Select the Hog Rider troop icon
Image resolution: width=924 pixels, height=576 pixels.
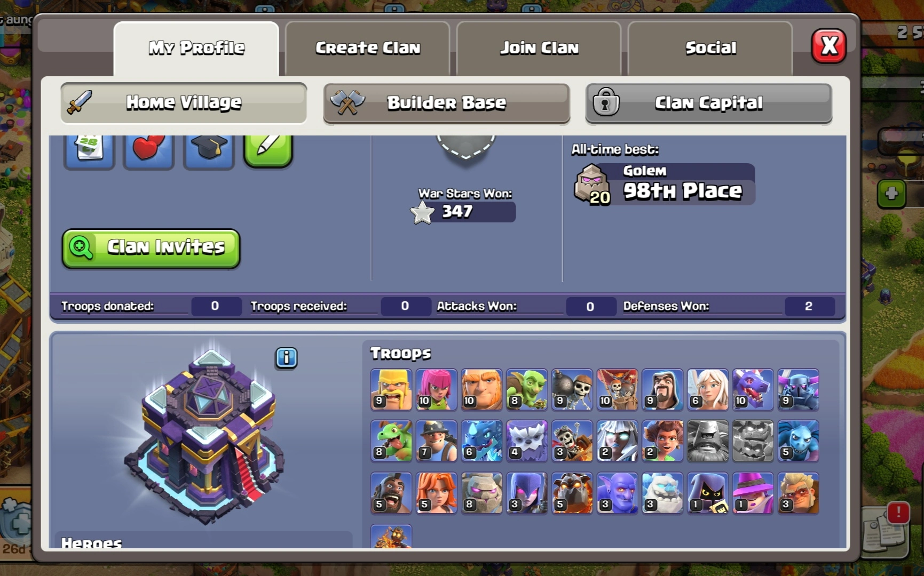click(x=391, y=493)
